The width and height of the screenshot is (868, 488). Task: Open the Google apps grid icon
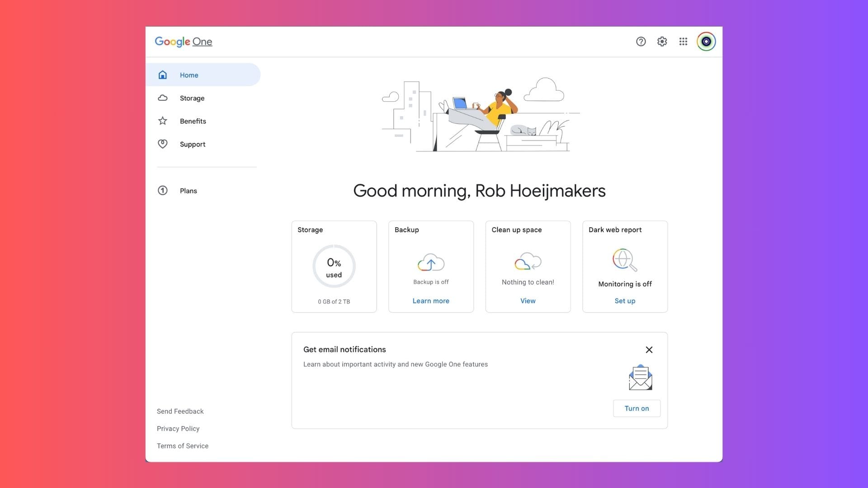[x=683, y=42]
